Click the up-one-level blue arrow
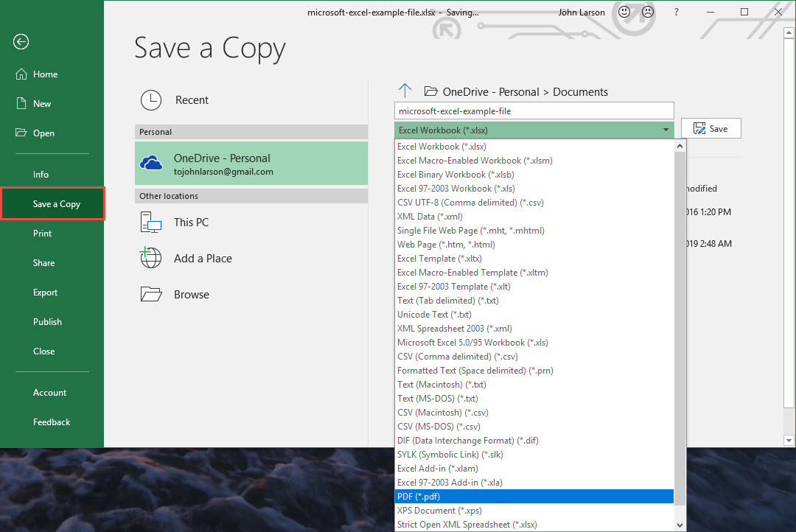Viewport: 796px width, 532px height. click(x=405, y=91)
